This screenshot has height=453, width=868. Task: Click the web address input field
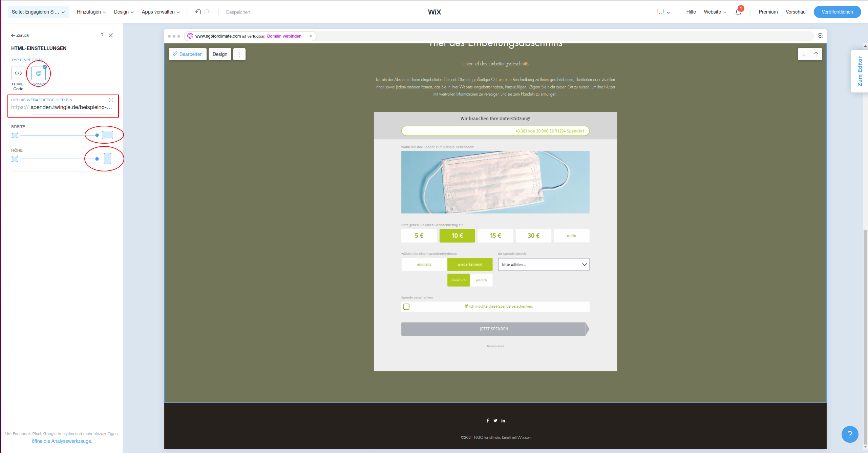pyautogui.click(x=71, y=107)
